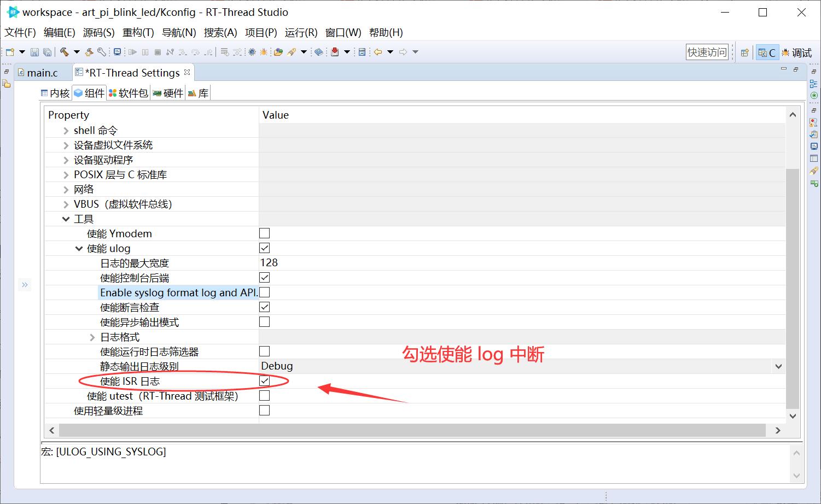Click the Step Into icon
Viewport: 821px width, 504px height.
(183, 52)
